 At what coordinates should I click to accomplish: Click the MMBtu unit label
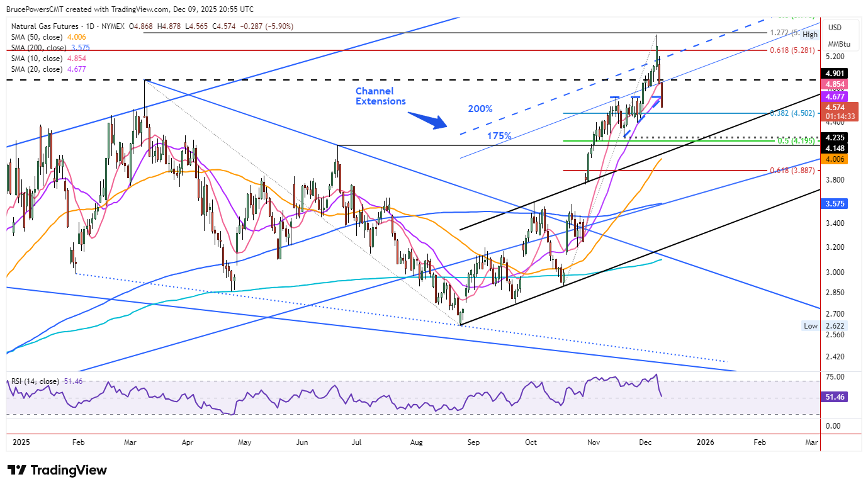pos(839,44)
